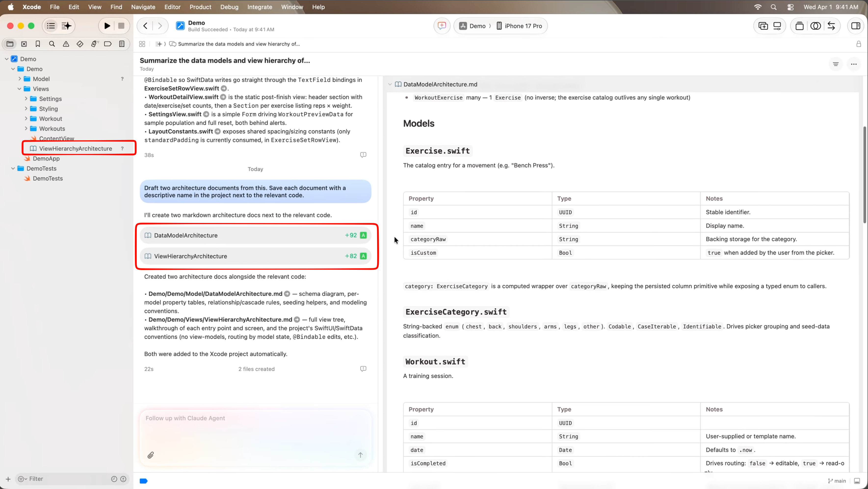This screenshot has height=489, width=868.
Task: Go back in editor history
Action: coord(145,26)
